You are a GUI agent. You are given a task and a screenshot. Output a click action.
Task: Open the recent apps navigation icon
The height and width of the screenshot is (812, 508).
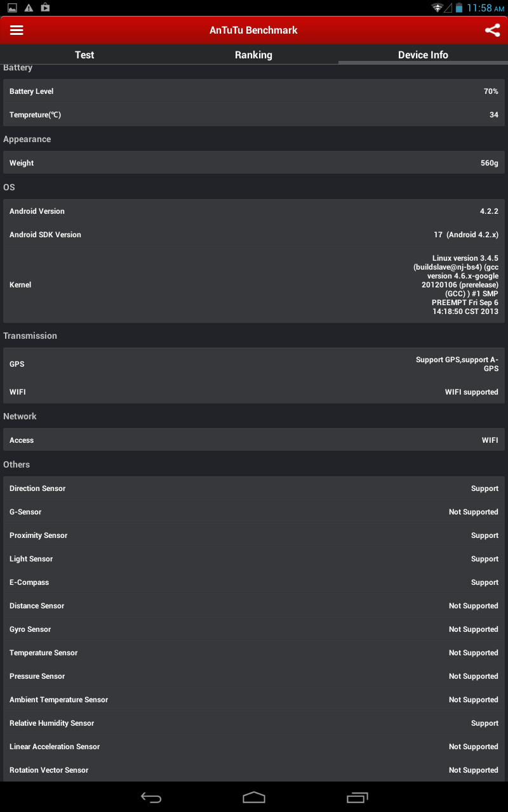point(358,797)
